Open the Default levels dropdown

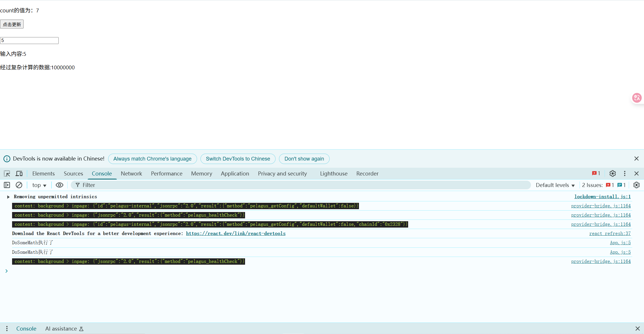555,185
